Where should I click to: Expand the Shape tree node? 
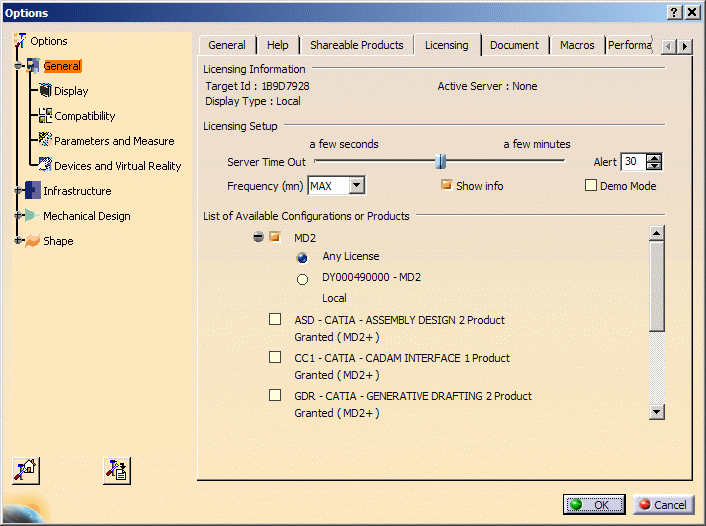click(x=18, y=240)
